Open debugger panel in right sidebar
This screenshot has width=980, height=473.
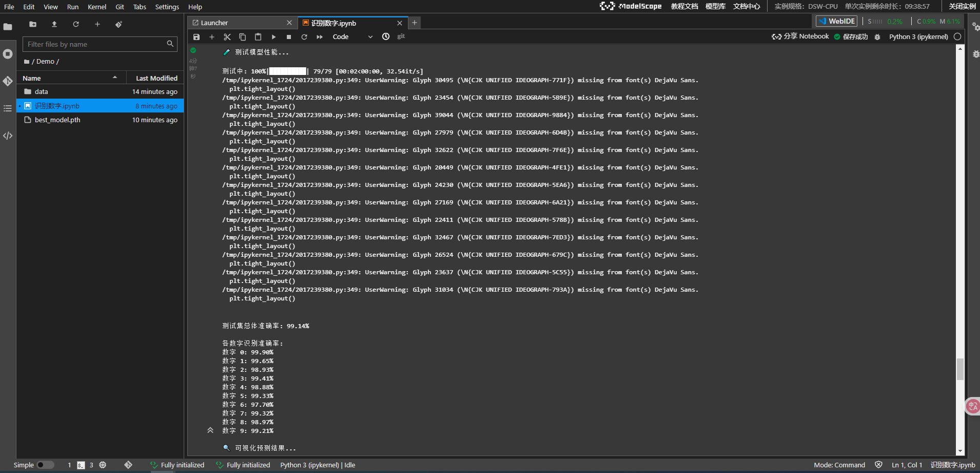tap(975, 54)
